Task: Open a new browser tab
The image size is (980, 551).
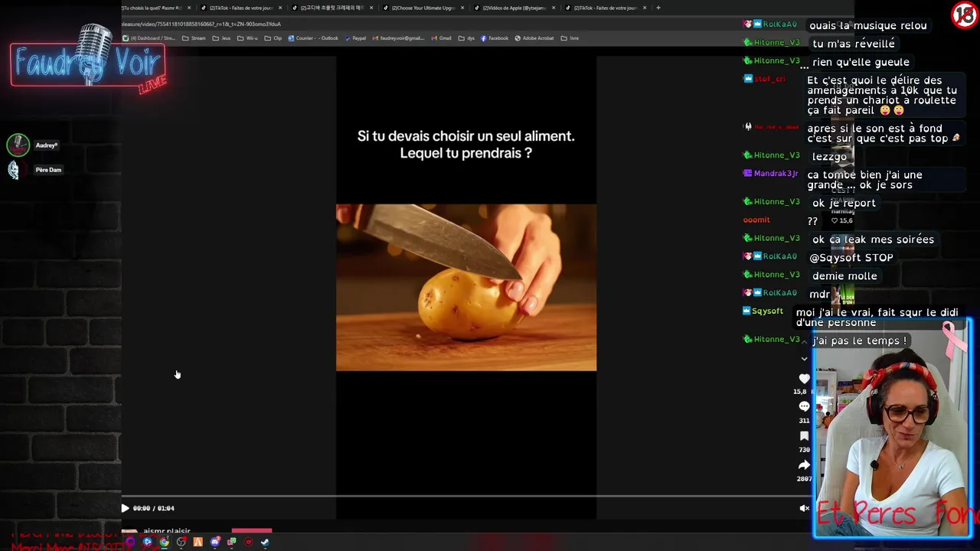Action: pos(658,8)
